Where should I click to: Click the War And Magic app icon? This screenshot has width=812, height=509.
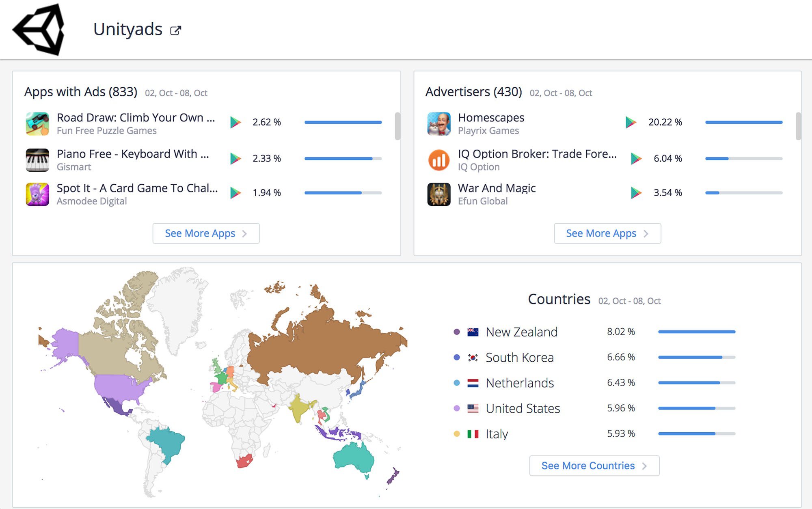point(439,194)
